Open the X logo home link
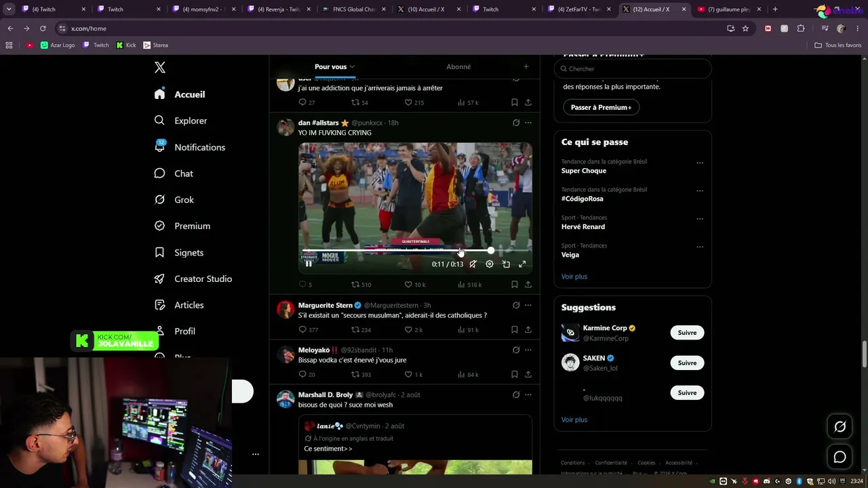Screen dimensions: 868x488 tap(160, 67)
